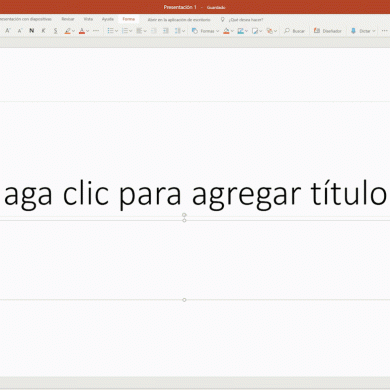This screenshot has height=390, width=390.
Task: Open the ribbon overflow ellipsis at far right
Action: coord(384,31)
